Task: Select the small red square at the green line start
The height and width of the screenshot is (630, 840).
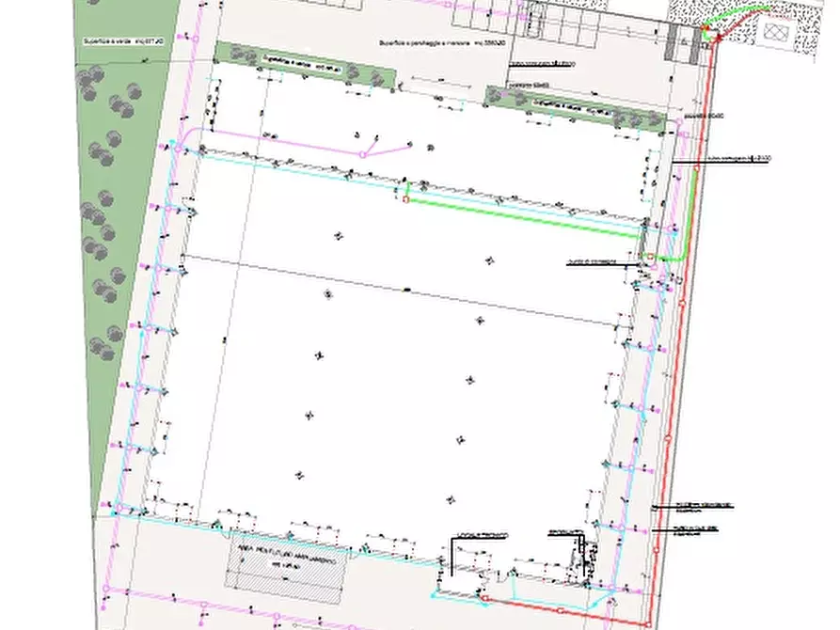Action: coord(405,198)
